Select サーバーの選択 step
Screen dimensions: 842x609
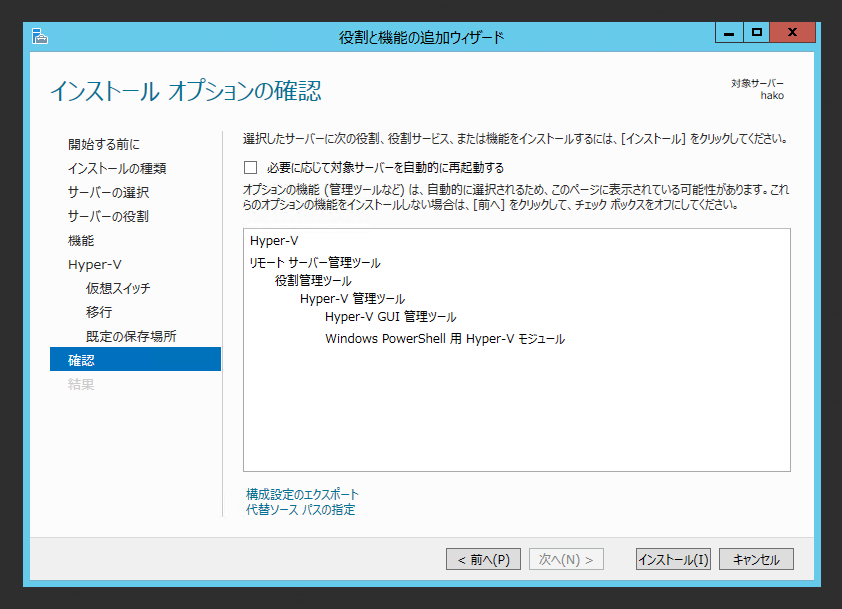(x=108, y=192)
